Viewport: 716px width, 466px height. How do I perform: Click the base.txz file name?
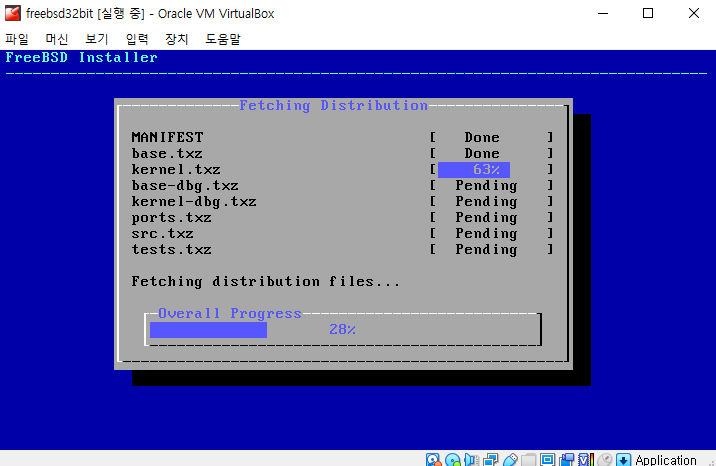[x=167, y=153]
